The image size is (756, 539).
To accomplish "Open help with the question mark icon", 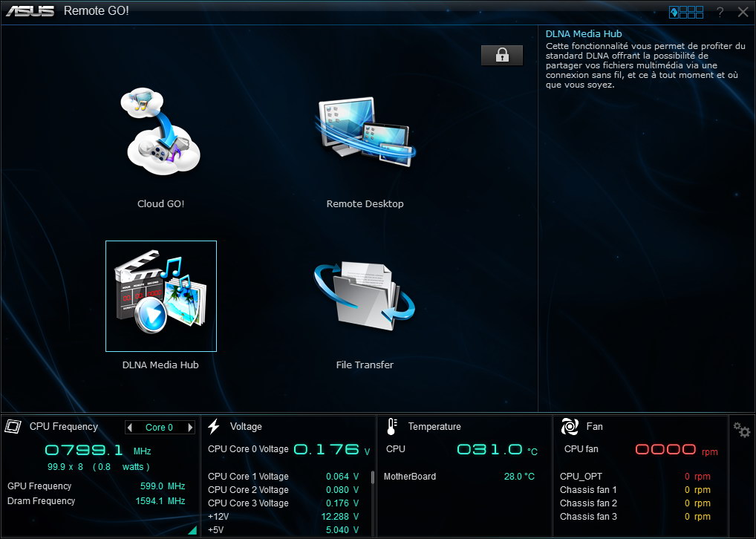I will pyautogui.click(x=720, y=12).
